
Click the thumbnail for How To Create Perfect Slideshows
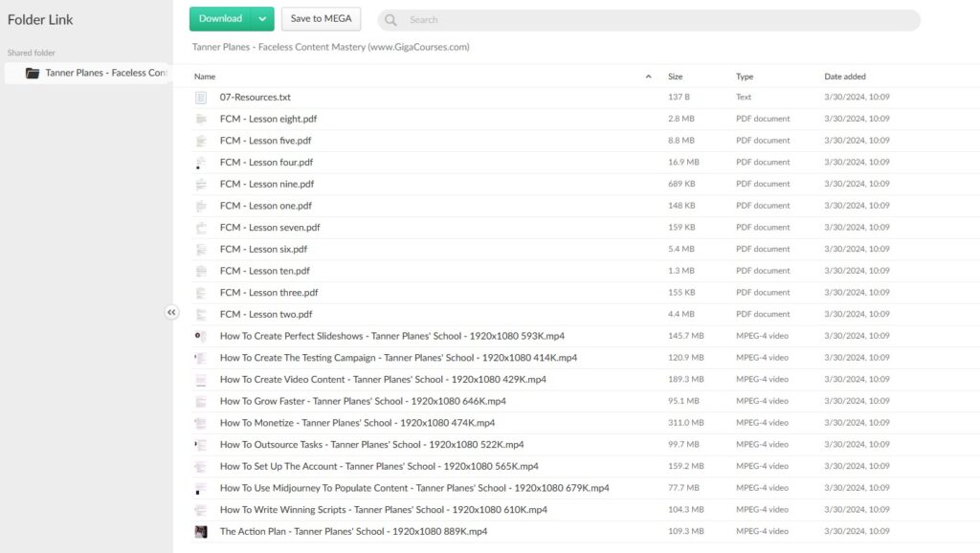point(202,336)
